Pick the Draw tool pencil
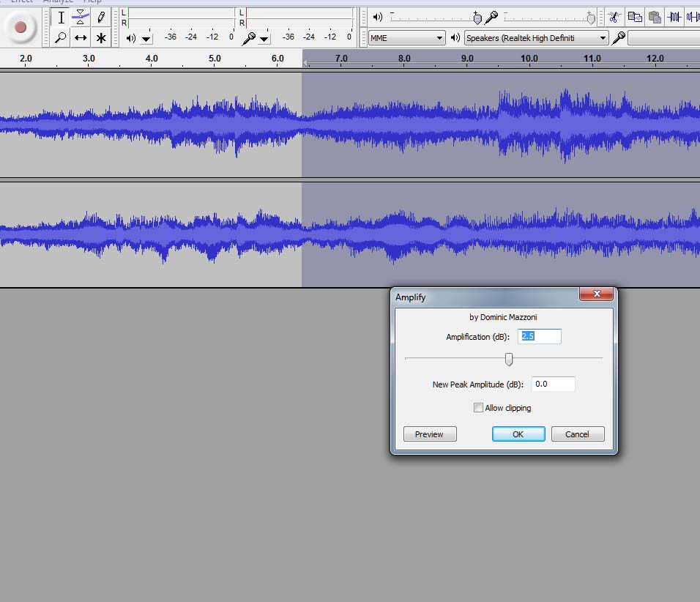700x602 pixels. (100, 17)
